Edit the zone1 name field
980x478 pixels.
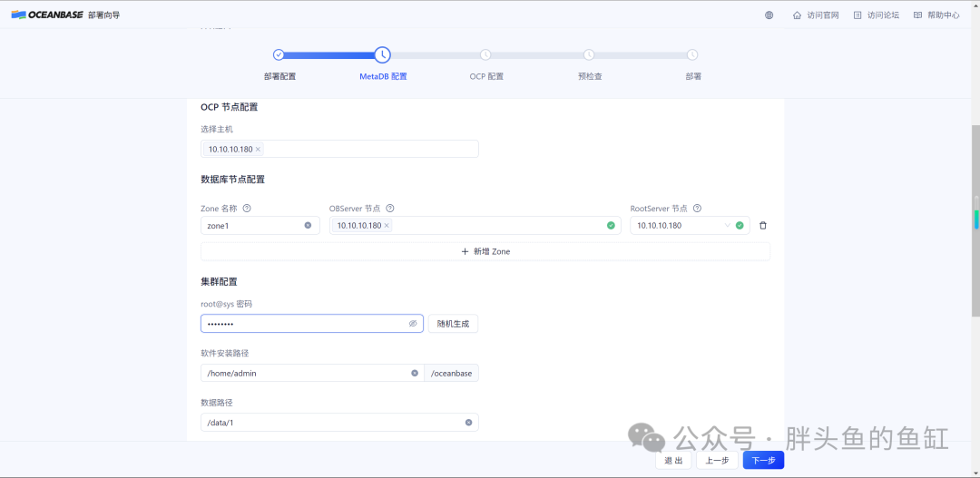point(260,226)
